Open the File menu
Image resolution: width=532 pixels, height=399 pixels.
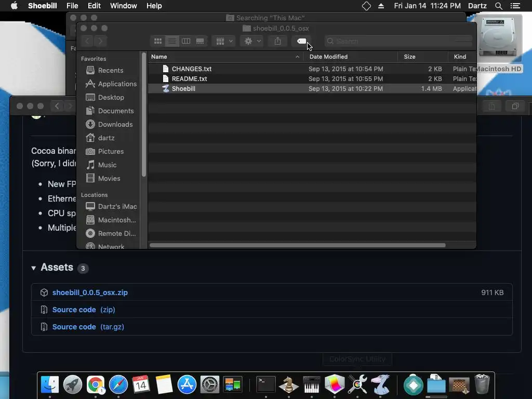pyautogui.click(x=72, y=6)
